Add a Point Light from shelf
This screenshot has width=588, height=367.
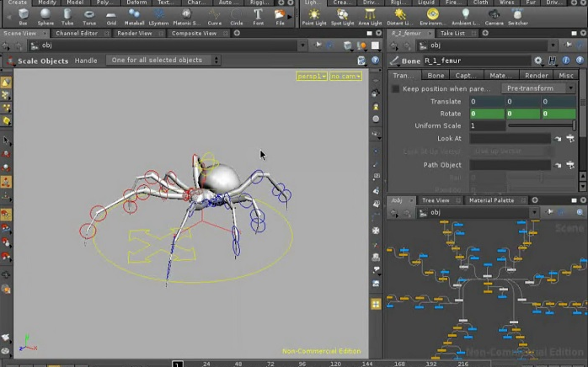pos(314,15)
